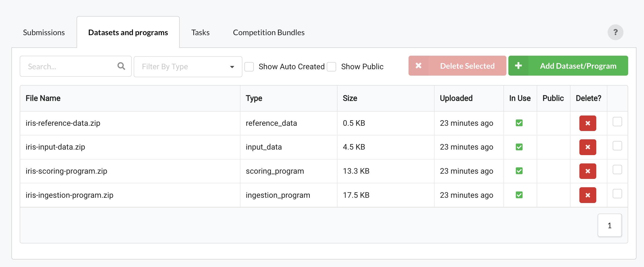Click Add Dataset/Program button
The image size is (644, 267).
(x=568, y=66)
